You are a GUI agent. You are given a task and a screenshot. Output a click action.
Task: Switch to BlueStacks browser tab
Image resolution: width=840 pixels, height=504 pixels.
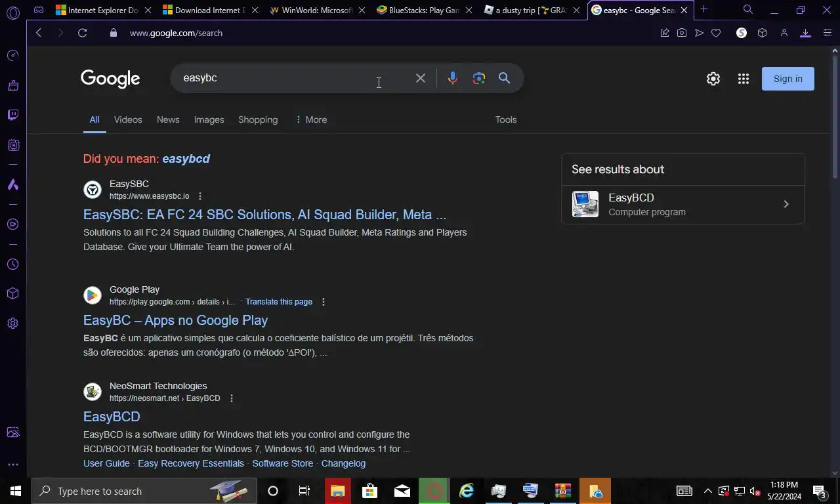point(424,10)
